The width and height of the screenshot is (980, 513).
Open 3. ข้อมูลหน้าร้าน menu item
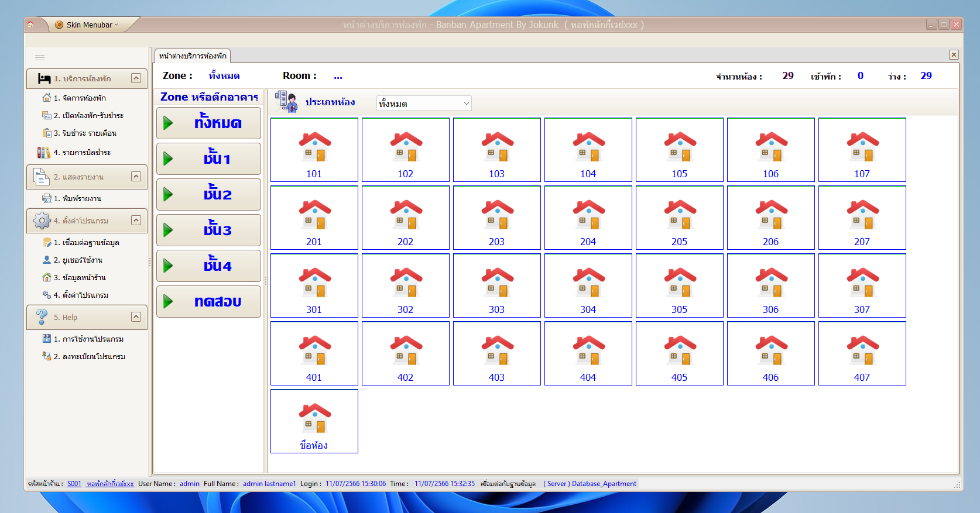(74, 277)
